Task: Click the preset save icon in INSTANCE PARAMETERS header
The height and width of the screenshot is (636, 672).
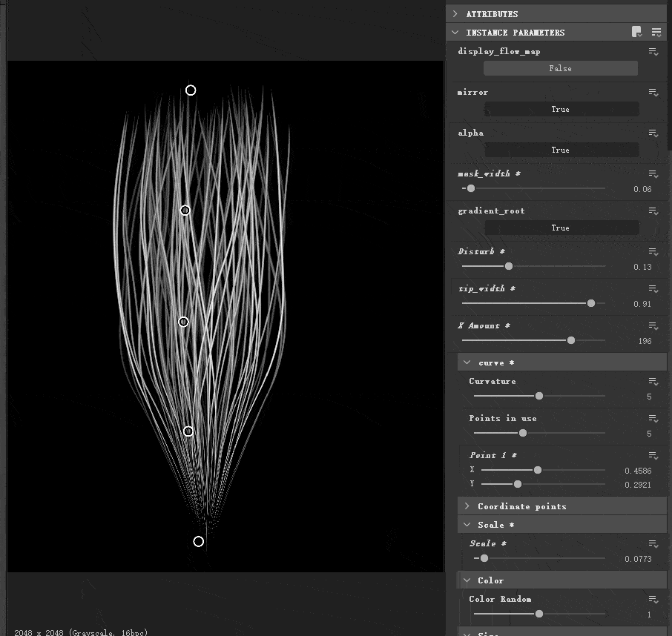Action: tap(636, 32)
